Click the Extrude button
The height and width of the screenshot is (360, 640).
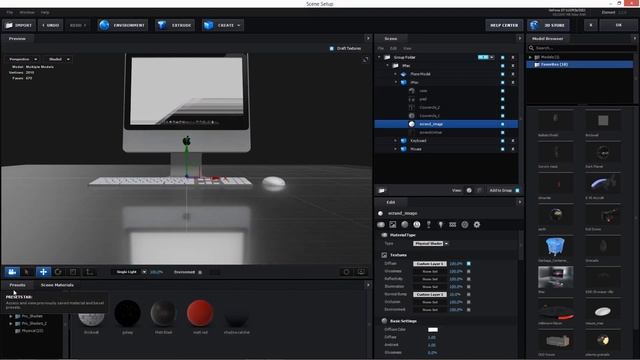coord(175,25)
